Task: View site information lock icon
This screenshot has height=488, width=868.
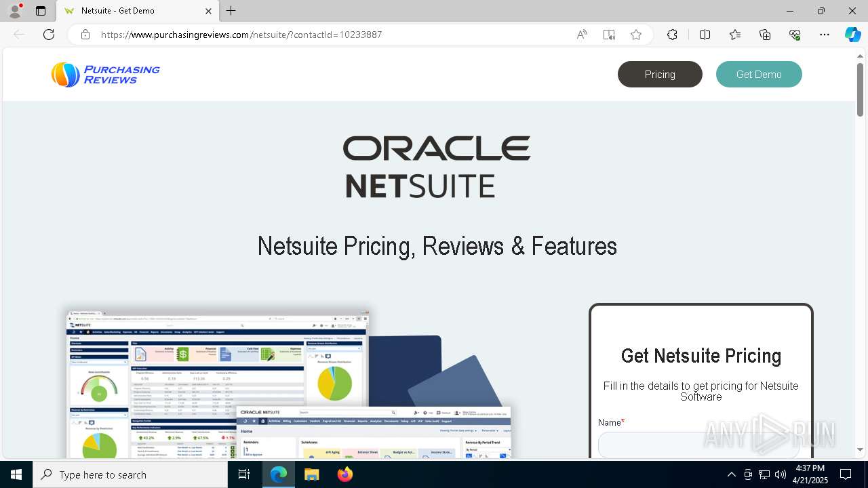Action: [x=85, y=35]
